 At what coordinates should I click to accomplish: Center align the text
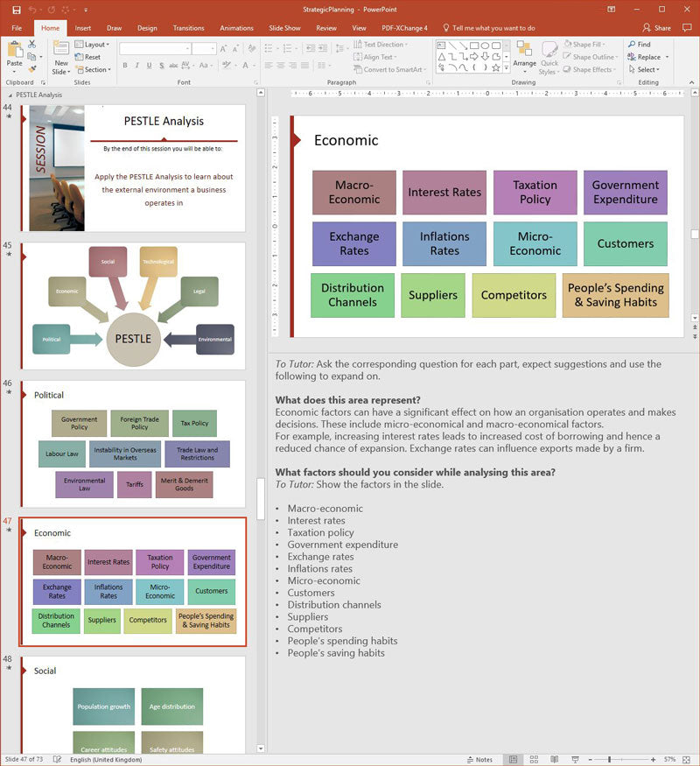click(x=281, y=65)
